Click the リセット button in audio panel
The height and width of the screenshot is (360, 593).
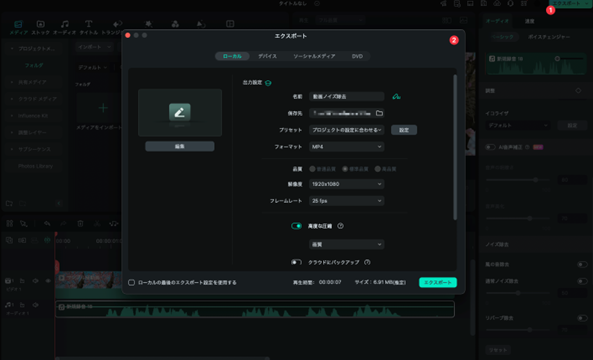(x=498, y=350)
